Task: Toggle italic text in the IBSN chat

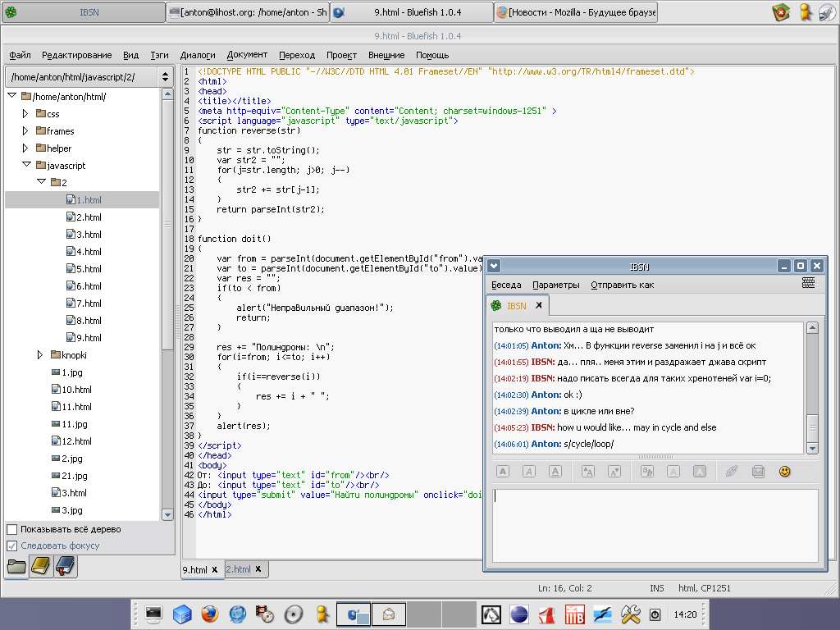Action: click(529, 472)
